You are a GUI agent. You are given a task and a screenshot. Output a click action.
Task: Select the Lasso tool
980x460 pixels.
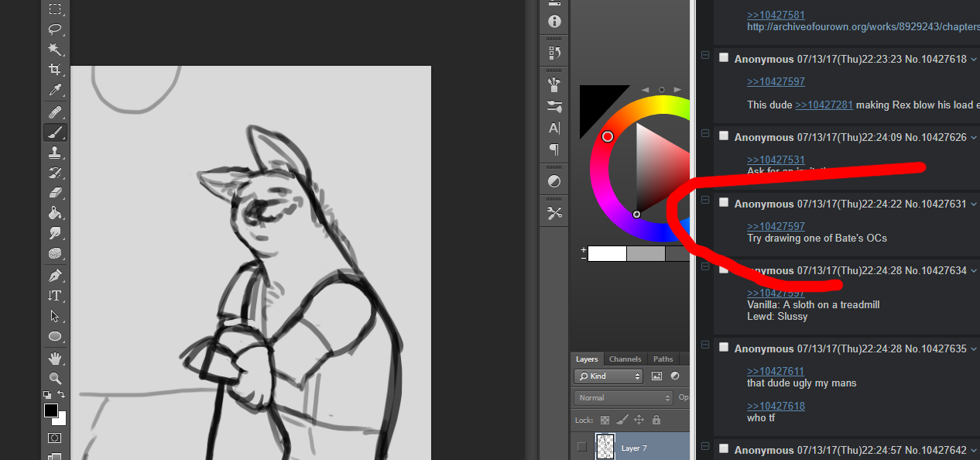(x=55, y=29)
